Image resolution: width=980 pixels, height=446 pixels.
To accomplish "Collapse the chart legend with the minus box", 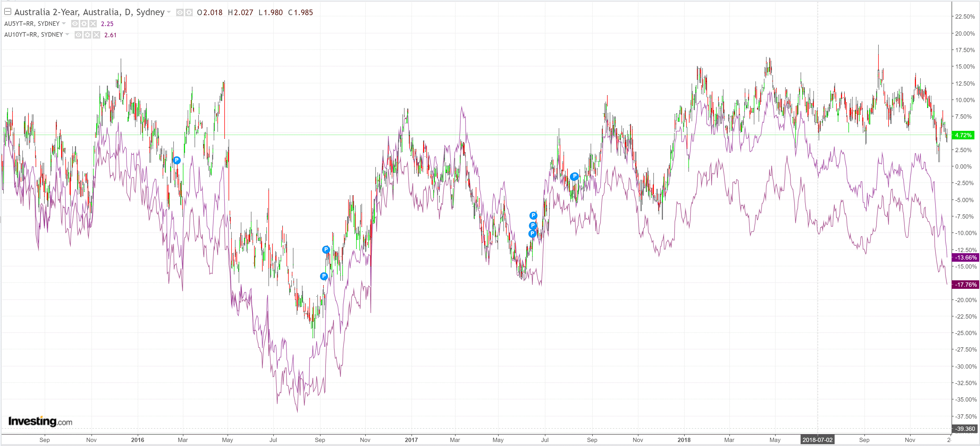I will pos(8,12).
